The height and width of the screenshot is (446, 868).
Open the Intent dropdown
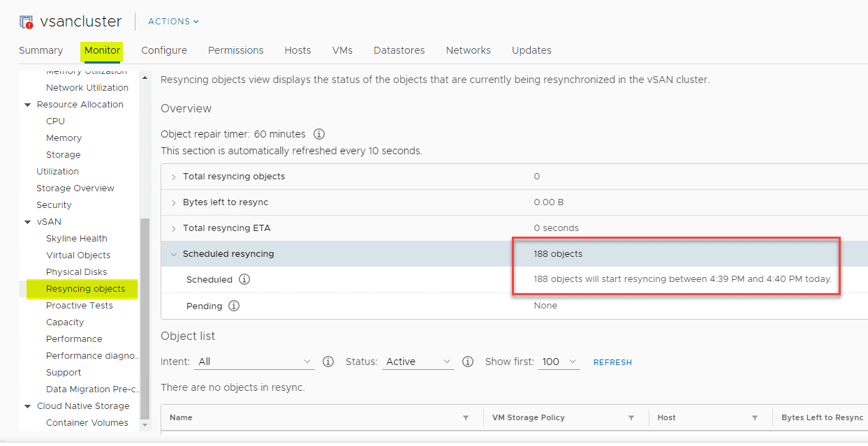click(x=256, y=362)
